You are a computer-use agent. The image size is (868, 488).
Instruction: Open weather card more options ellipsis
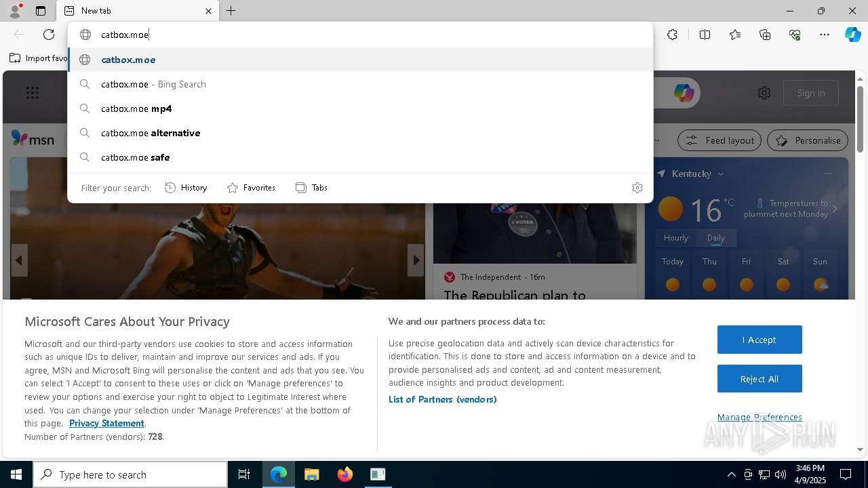coord(827,174)
